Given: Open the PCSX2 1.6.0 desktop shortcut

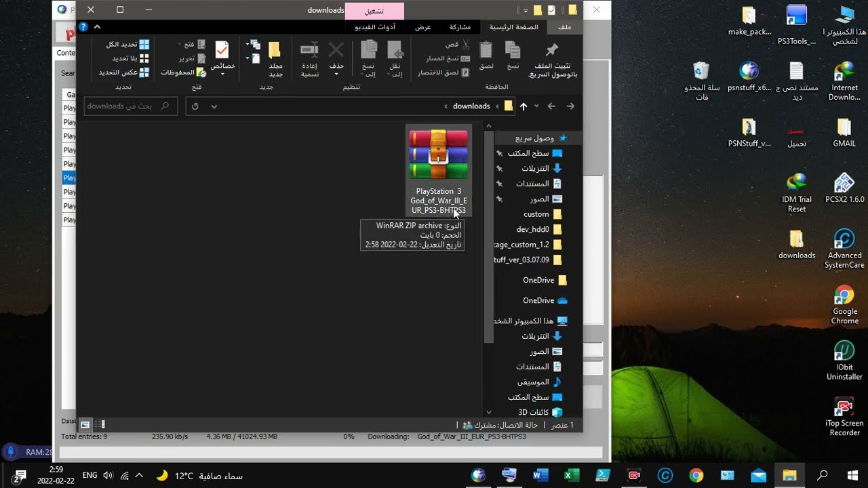Looking at the screenshot, I should click(844, 188).
